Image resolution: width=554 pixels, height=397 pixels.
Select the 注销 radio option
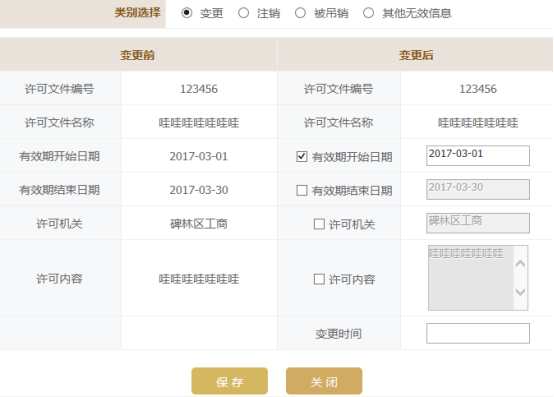tap(243, 13)
